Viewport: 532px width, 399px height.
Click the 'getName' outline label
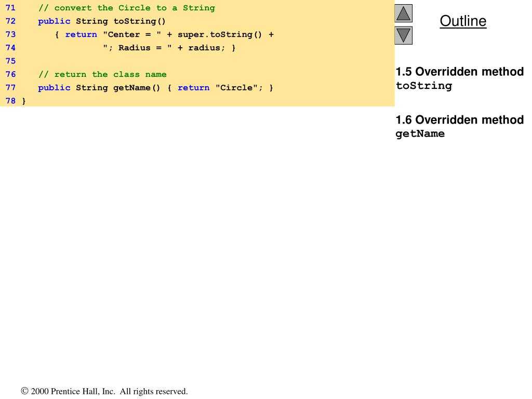[x=420, y=134]
